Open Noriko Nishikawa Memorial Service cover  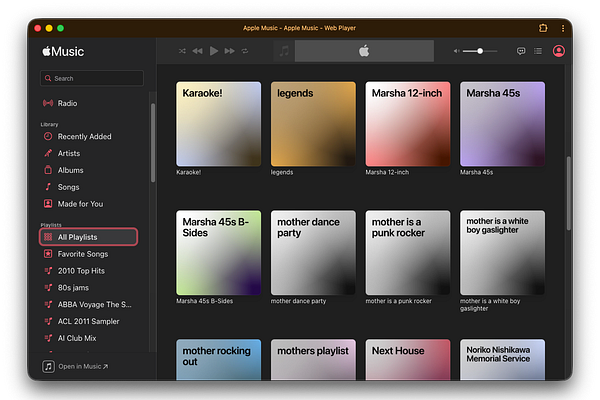(502, 359)
